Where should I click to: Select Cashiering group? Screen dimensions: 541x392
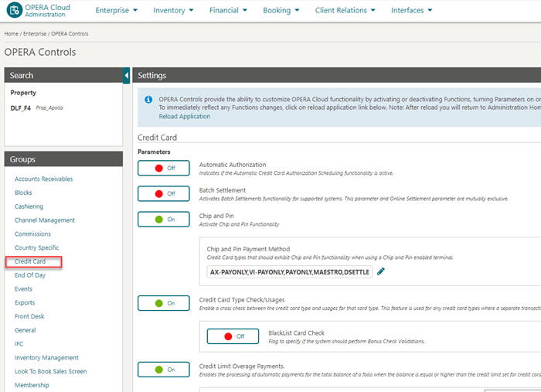pos(29,206)
